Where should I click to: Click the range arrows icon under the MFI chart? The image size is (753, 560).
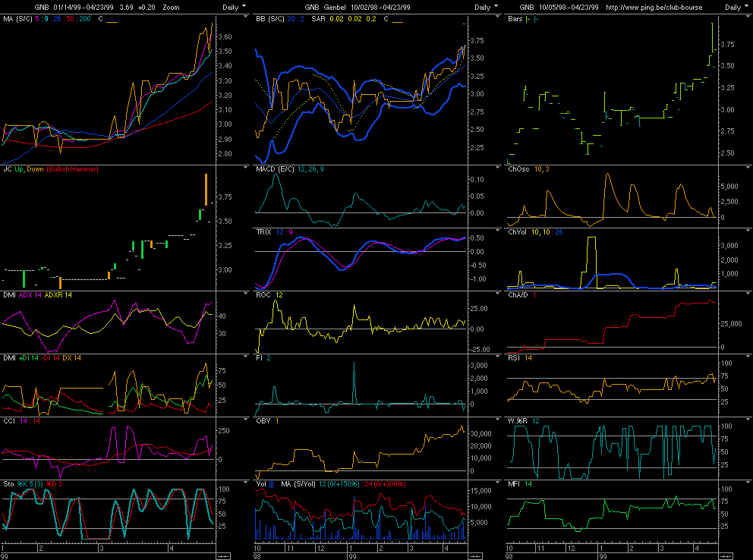(x=726, y=556)
